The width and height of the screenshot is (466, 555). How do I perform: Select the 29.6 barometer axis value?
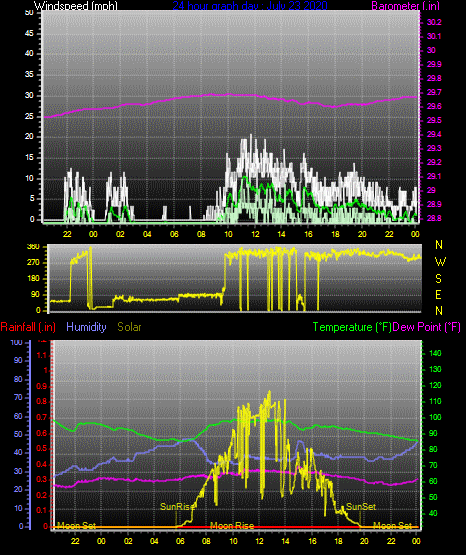pos(434,106)
